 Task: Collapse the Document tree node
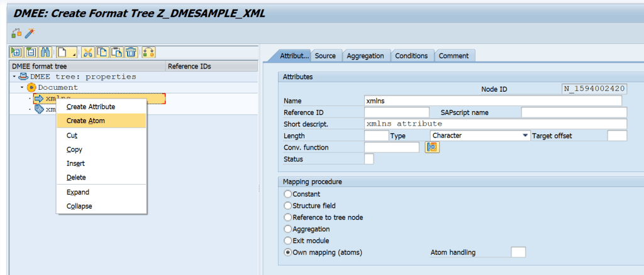pyautogui.click(x=22, y=88)
